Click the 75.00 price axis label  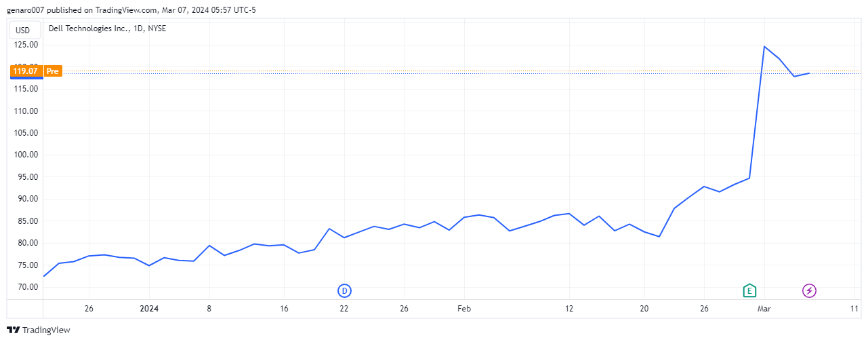[28, 265]
